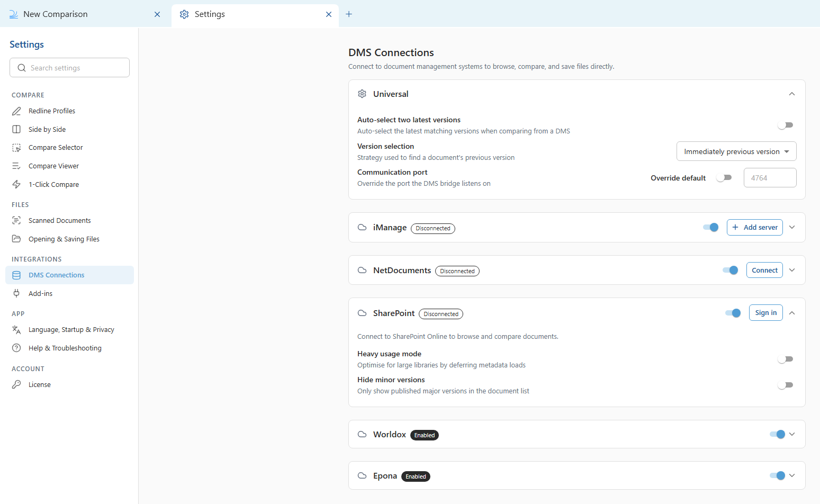Click the iManage cloud icon
This screenshot has height=504, width=820.
[x=362, y=227]
